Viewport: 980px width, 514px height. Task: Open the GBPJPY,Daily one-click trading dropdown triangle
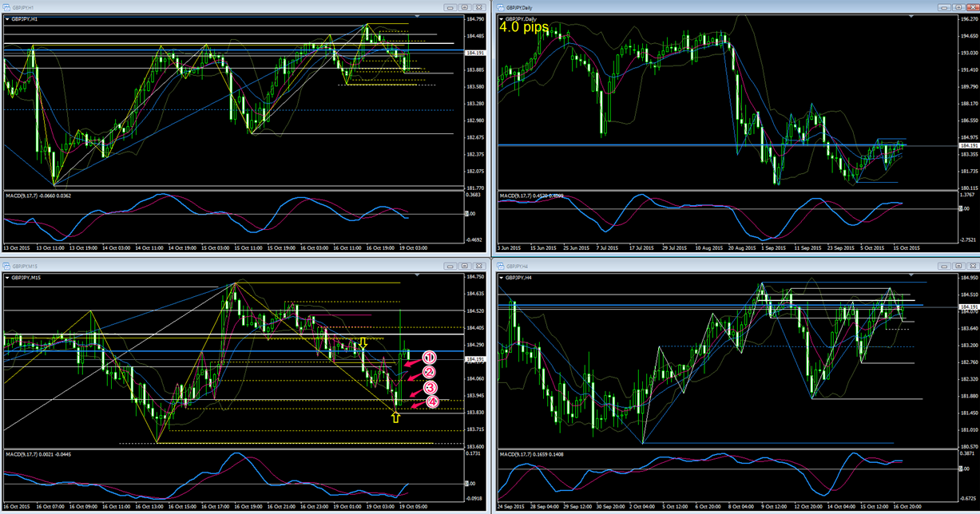click(502, 18)
